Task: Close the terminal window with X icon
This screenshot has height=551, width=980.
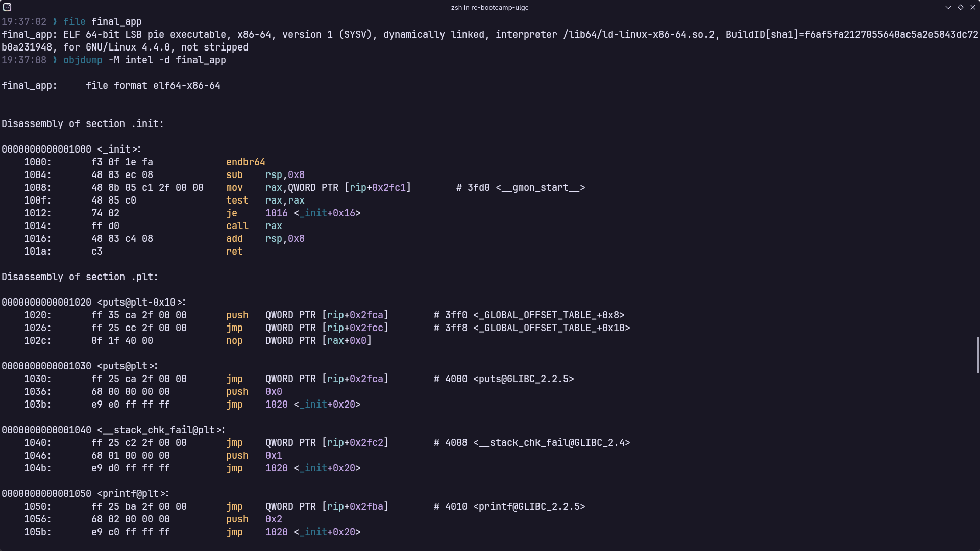Action: [973, 7]
